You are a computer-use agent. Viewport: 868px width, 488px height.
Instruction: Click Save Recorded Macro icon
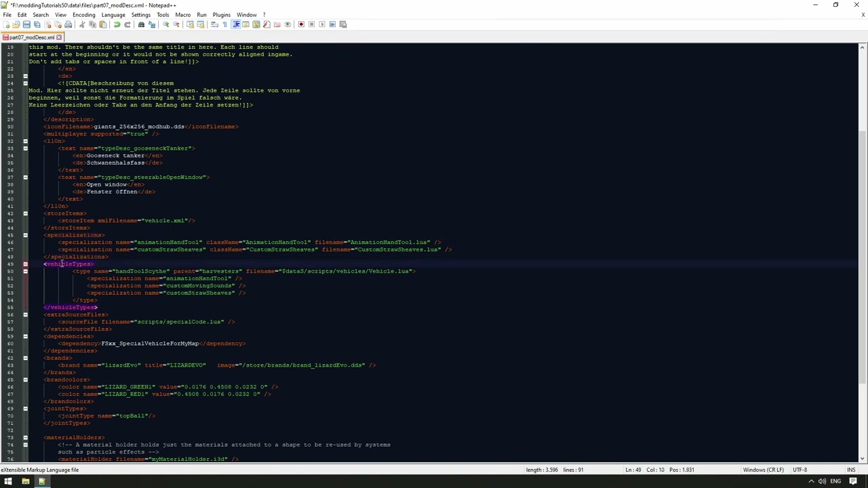343,24
